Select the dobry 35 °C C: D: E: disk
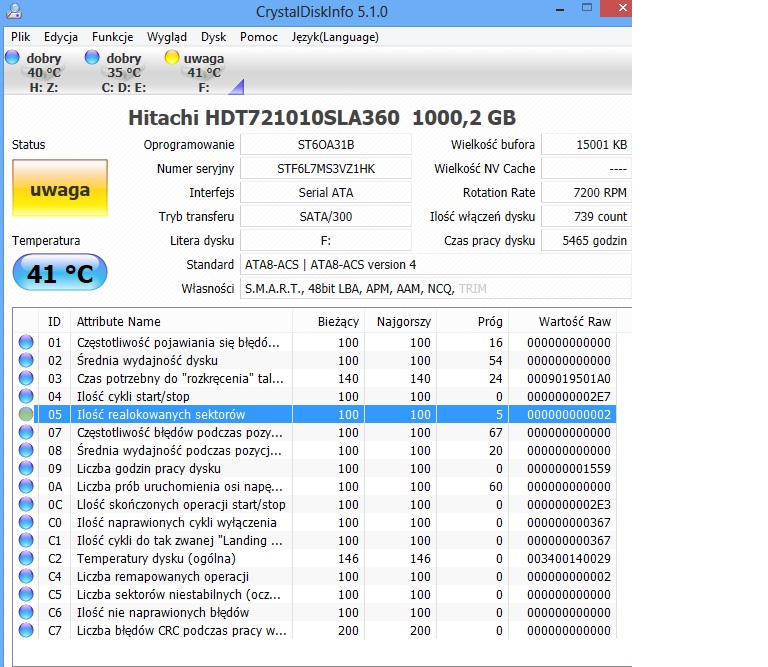This screenshot has width=768, height=667. [118, 72]
